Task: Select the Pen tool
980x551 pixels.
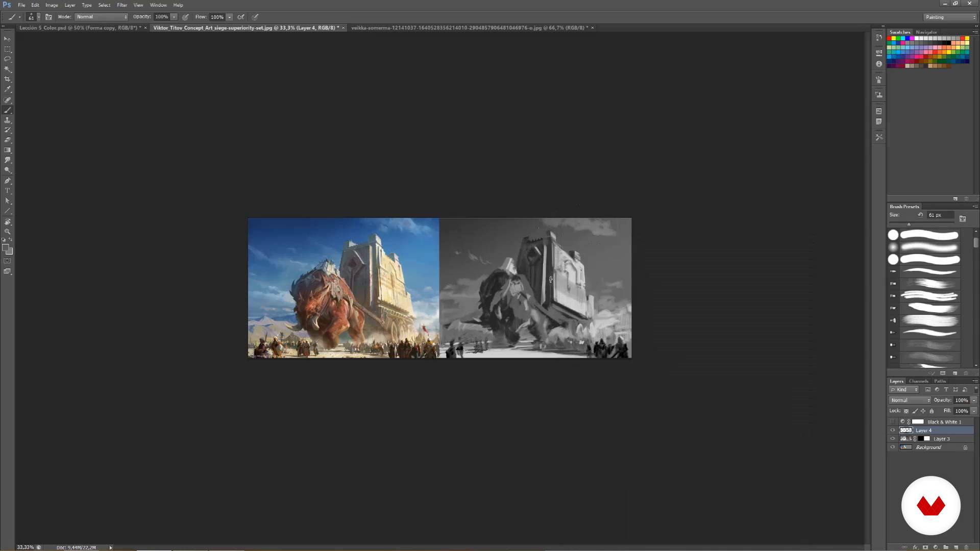Action: click(x=7, y=181)
